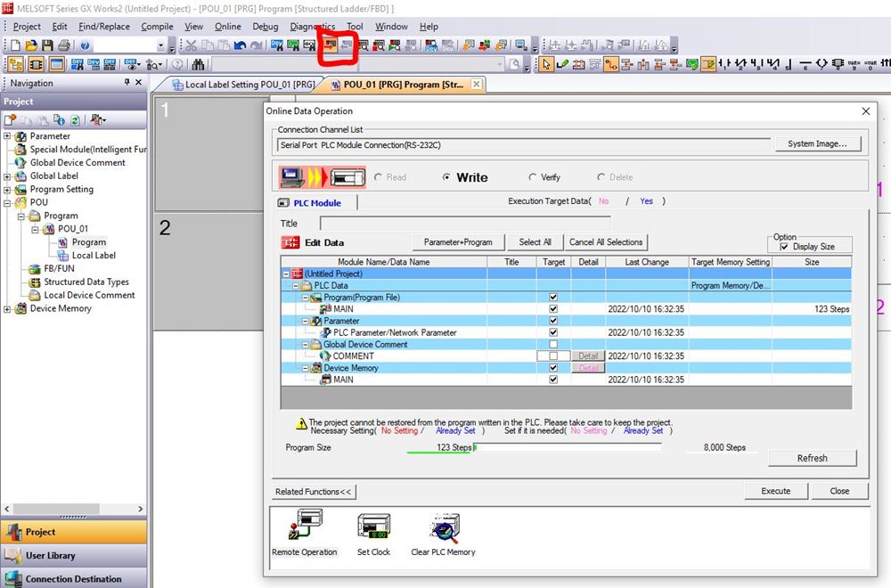Viewport: 891px width, 588px height.
Task: Collapse the PLC Data row in dialog
Action: pyautogui.click(x=296, y=286)
